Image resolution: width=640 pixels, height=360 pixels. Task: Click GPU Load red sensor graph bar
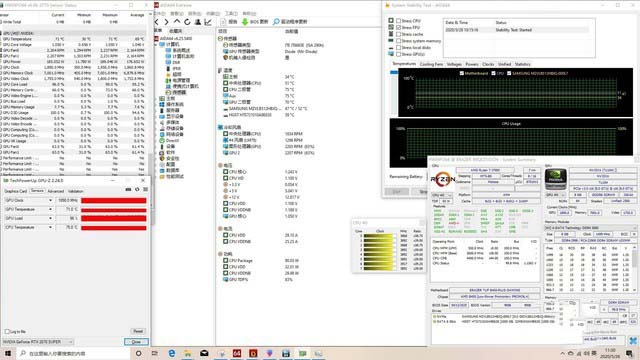coord(113,218)
